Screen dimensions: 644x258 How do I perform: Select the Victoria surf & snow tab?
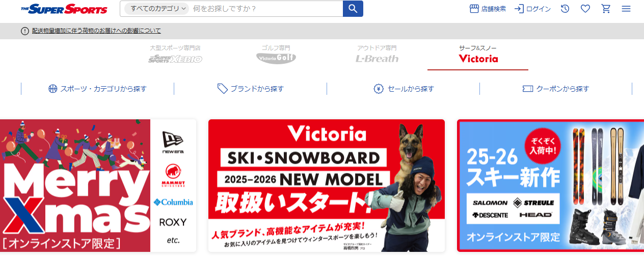[478, 56]
